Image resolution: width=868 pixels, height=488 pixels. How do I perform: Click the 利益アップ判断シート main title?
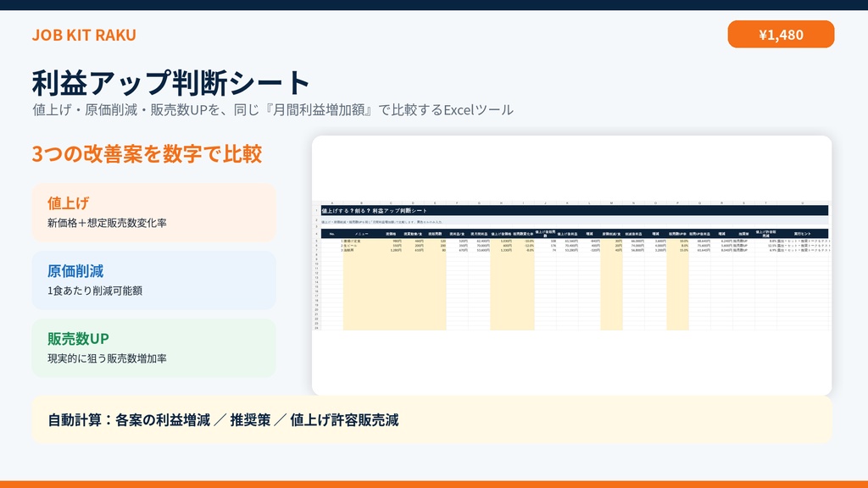click(x=170, y=83)
